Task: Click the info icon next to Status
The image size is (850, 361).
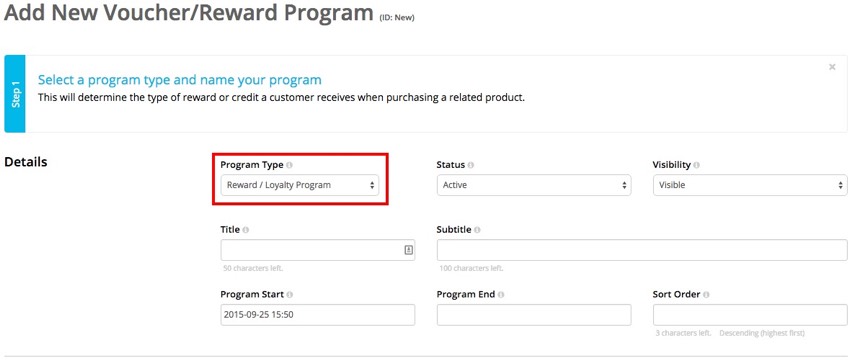Action: [x=471, y=165]
